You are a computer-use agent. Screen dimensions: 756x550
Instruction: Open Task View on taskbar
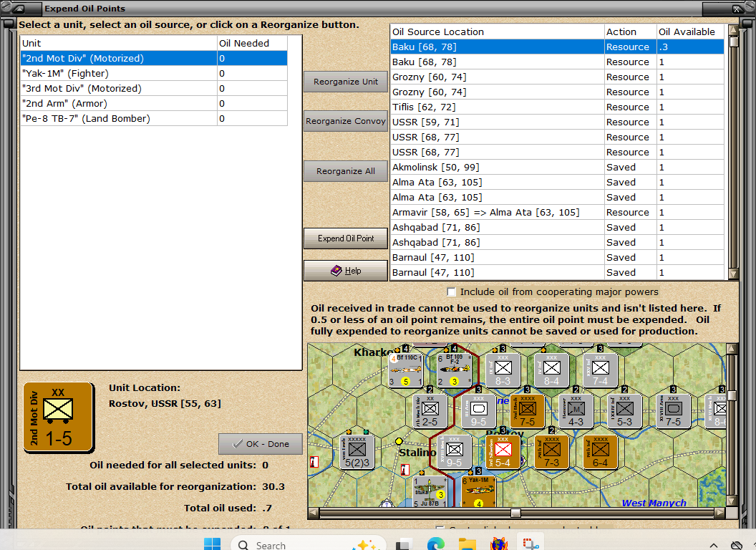coord(404,544)
